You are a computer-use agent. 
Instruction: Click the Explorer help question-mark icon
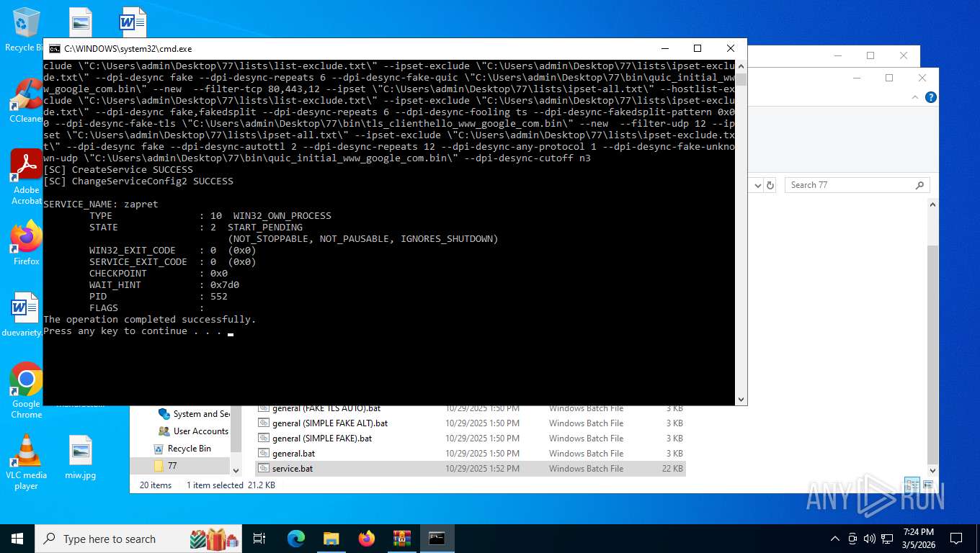[931, 97]
